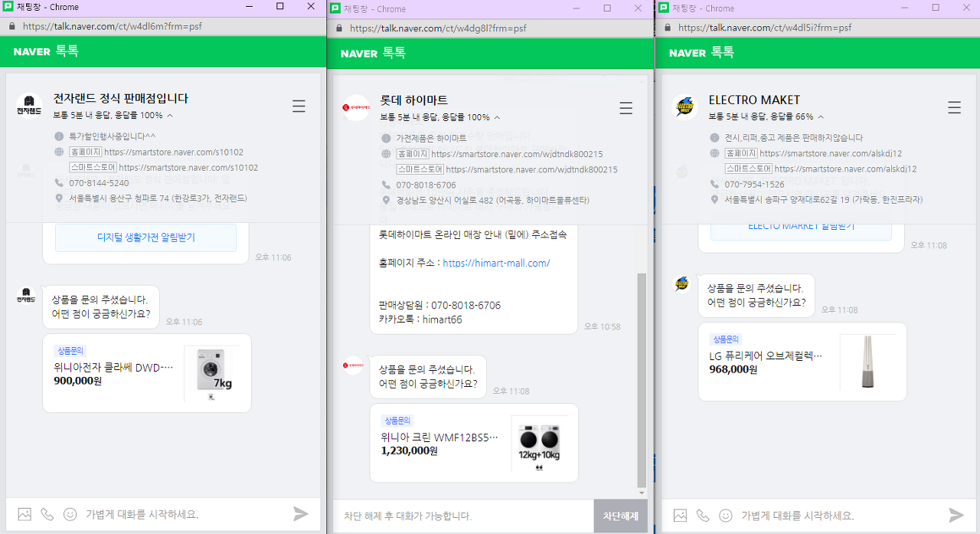
Task: Click 차단해제 button in 하이마트 chat
Action: pos(620,516)
